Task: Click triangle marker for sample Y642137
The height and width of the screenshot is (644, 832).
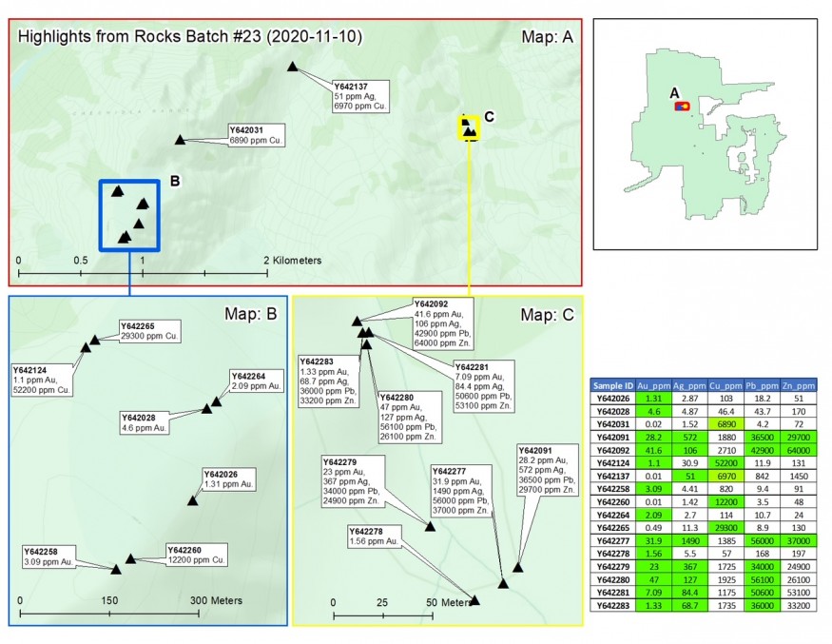Action: (292, 67)
